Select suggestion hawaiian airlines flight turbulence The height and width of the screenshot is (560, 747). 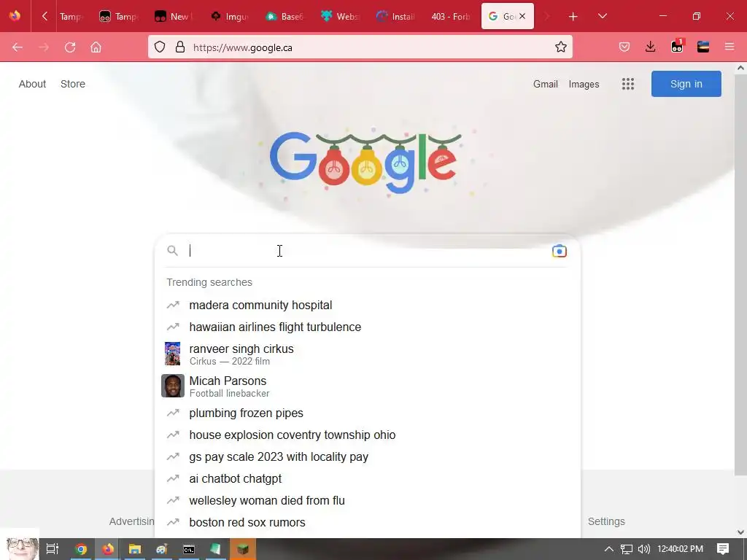368,327
